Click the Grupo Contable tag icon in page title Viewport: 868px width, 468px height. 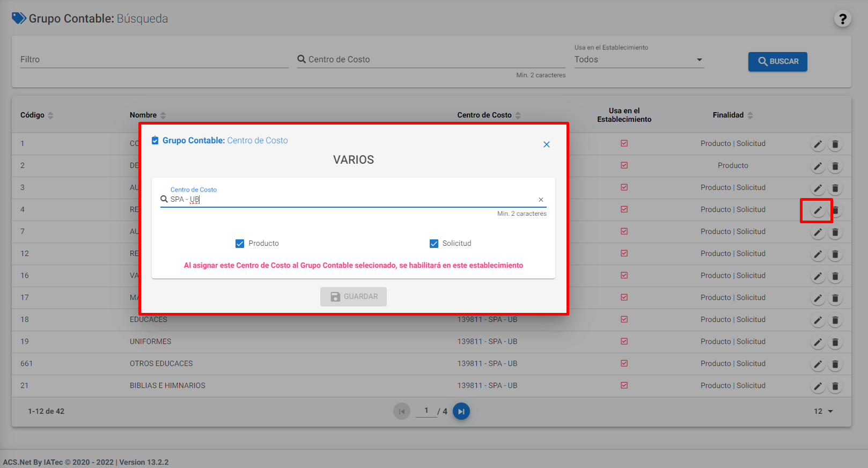(x=19, y=19)
